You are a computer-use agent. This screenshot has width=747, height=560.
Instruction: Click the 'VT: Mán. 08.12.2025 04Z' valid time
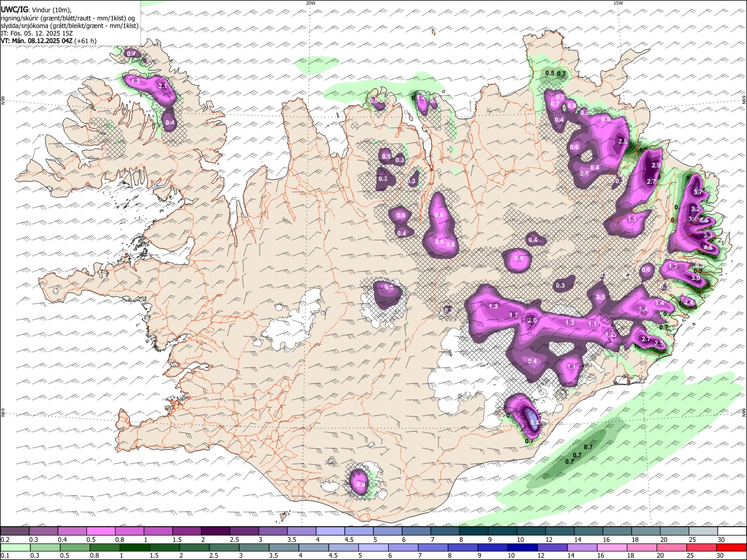pos(36,41)
